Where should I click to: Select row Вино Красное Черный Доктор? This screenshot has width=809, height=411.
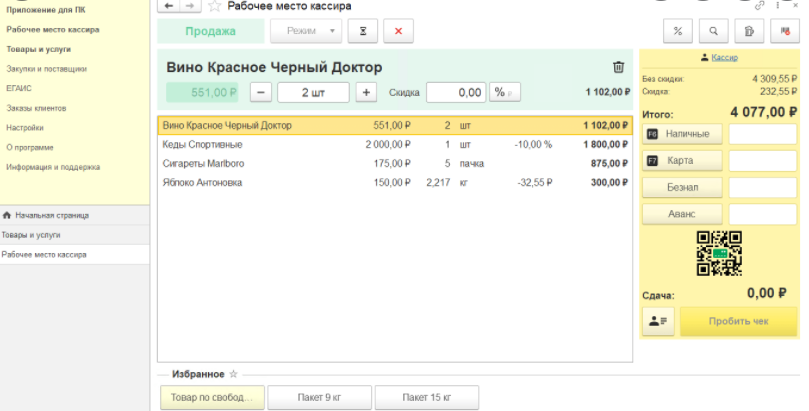pos(395,125)
